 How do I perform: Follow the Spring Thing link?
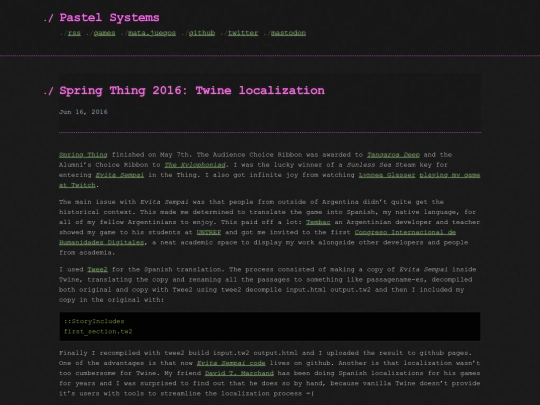coord(83,155)
